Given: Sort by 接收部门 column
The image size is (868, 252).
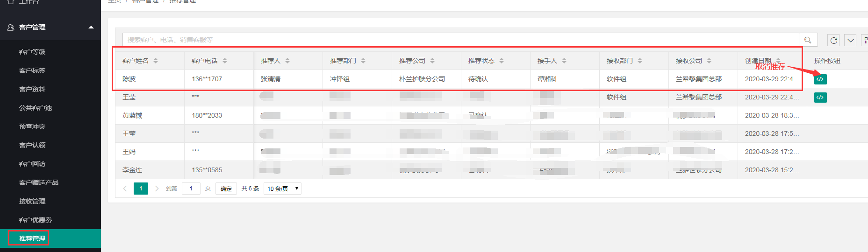Looking at the screenshot, I should (x=640, y=61).
